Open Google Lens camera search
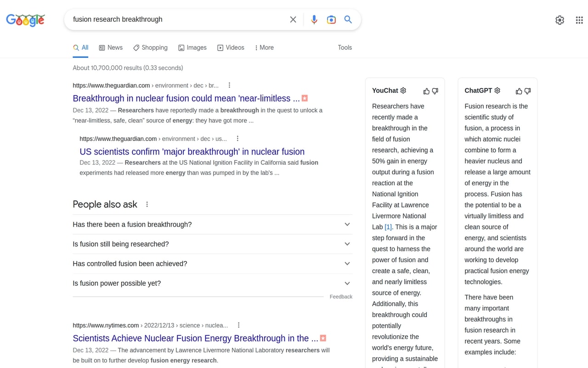The height and width of the screenshot is (368, 588). 331,19
